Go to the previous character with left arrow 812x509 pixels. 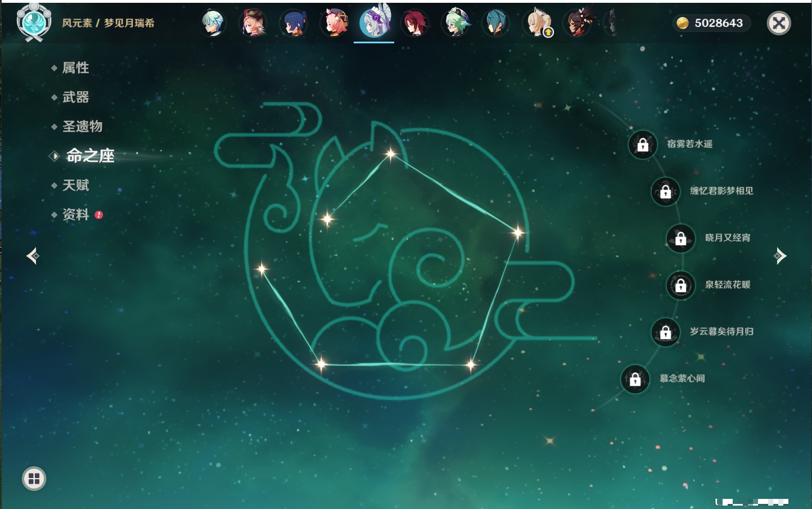[x=33, y=256]
